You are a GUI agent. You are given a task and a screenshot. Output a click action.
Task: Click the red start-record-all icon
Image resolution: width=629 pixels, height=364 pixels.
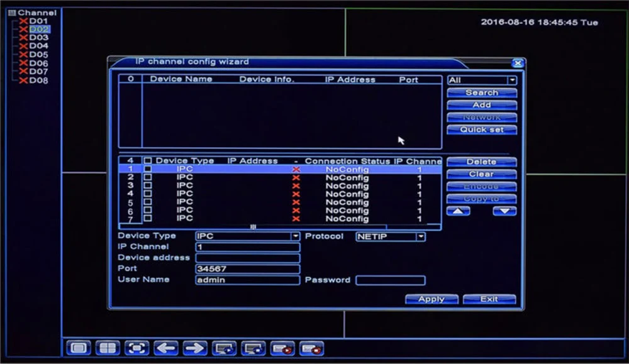click(x=282, y=348)
